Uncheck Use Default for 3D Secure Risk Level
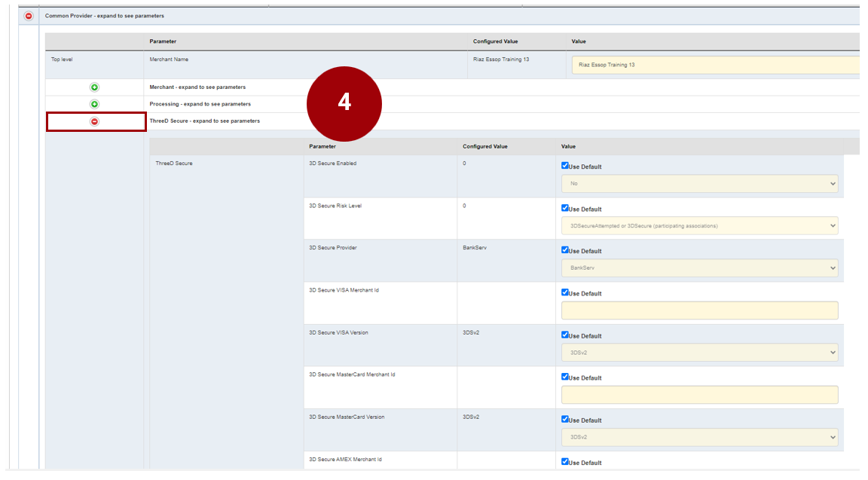 [x=564, y=208]
